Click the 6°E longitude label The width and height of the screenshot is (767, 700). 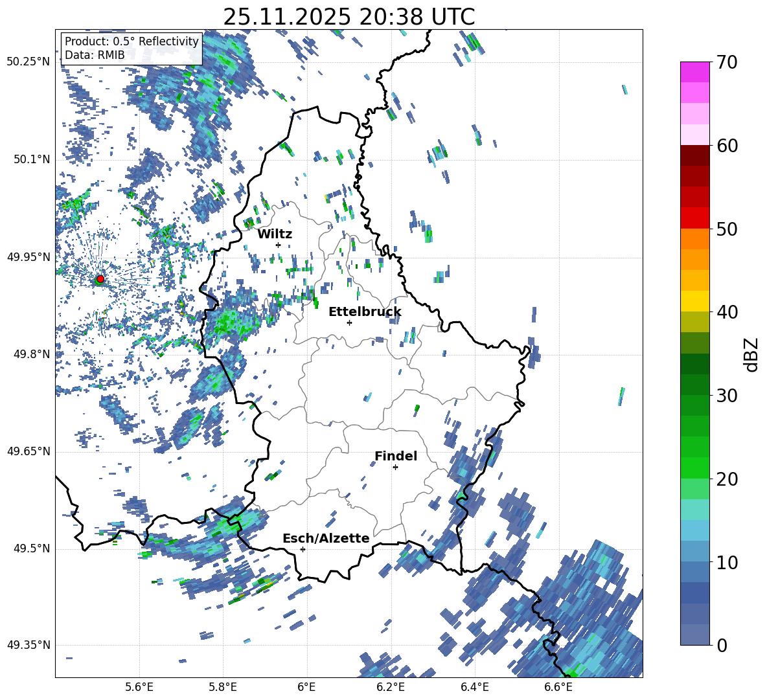(x=306, y=688)
